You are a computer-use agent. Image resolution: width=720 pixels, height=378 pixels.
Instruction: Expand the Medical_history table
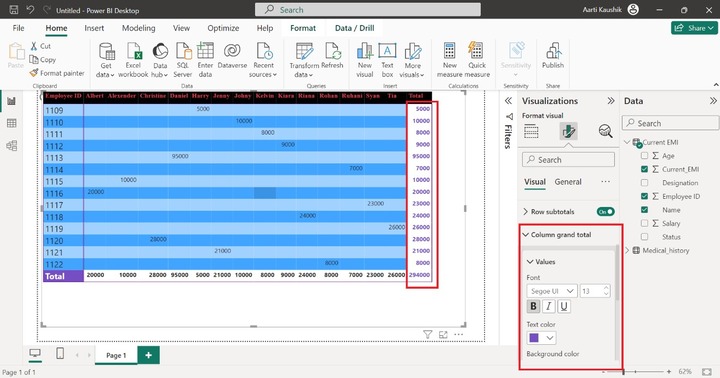627,250
